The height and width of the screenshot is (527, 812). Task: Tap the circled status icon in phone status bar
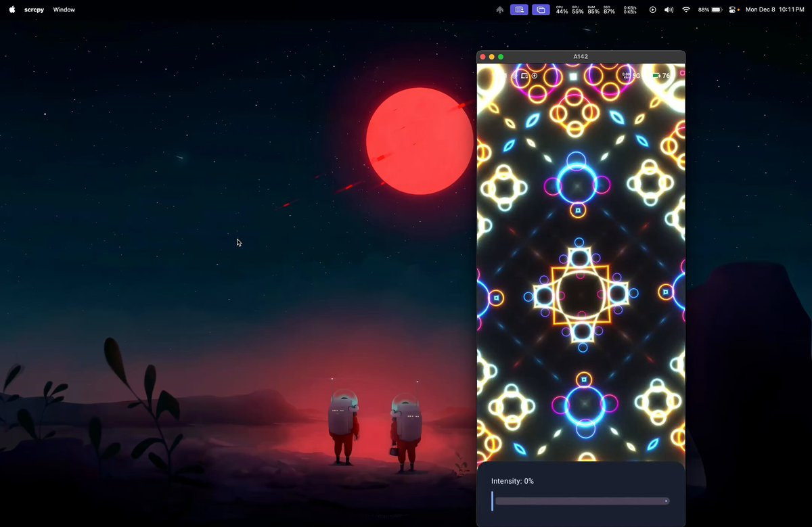(x=534, y=76)
